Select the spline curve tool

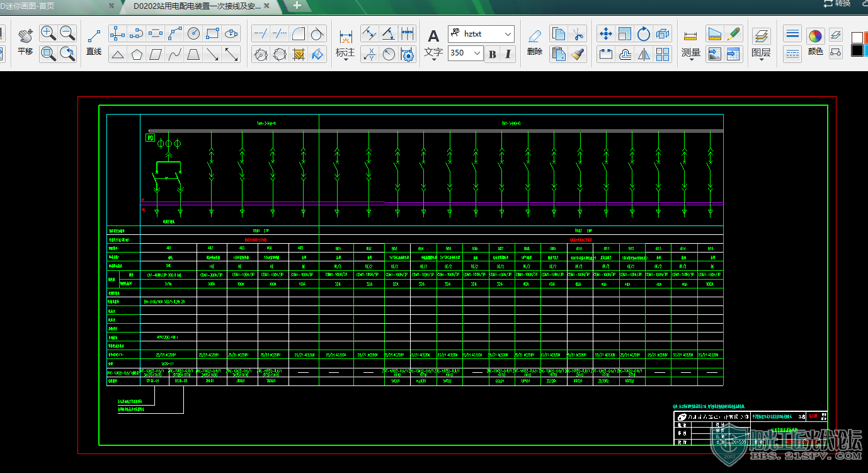(174, 55)
